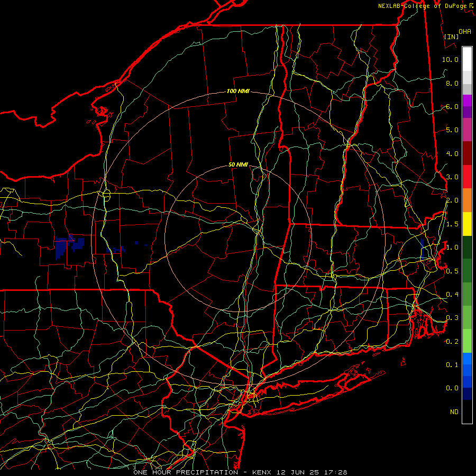Select the 8.0 legend value
The image size is (476, 476).
452,83
